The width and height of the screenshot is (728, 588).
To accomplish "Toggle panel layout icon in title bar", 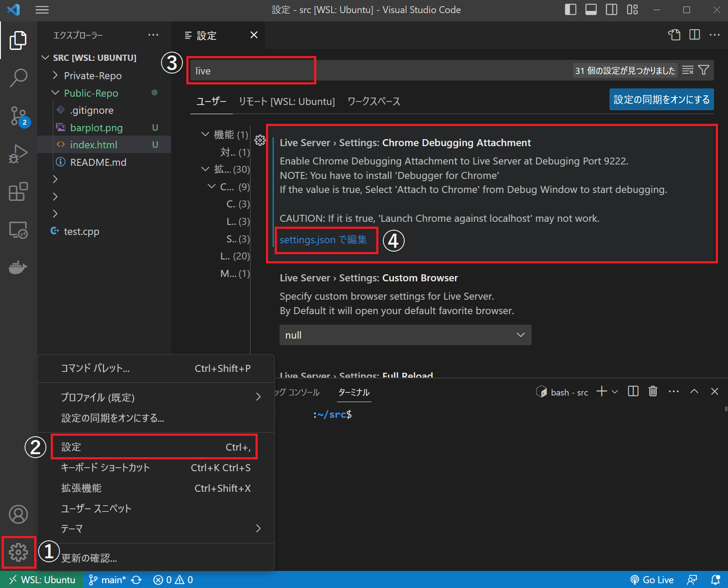I will point(591,10).
